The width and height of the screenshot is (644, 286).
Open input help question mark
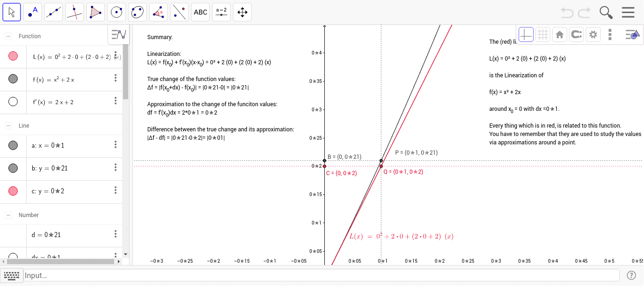pos(631,275)
